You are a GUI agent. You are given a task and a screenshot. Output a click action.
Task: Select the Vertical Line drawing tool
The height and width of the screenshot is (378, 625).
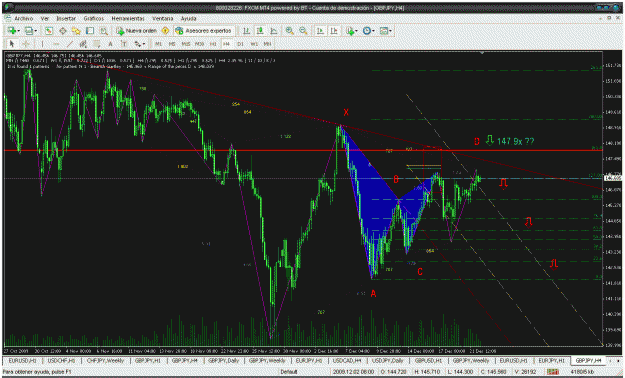click(42, 44)
